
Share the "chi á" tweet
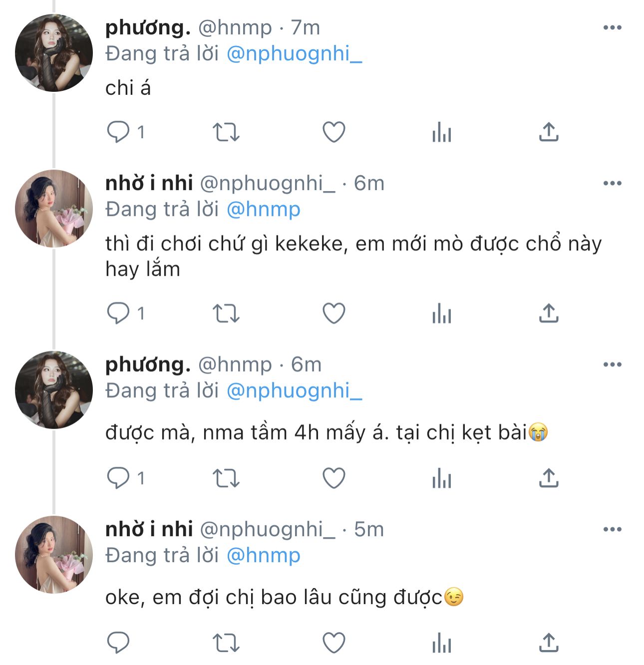(549, 132)
